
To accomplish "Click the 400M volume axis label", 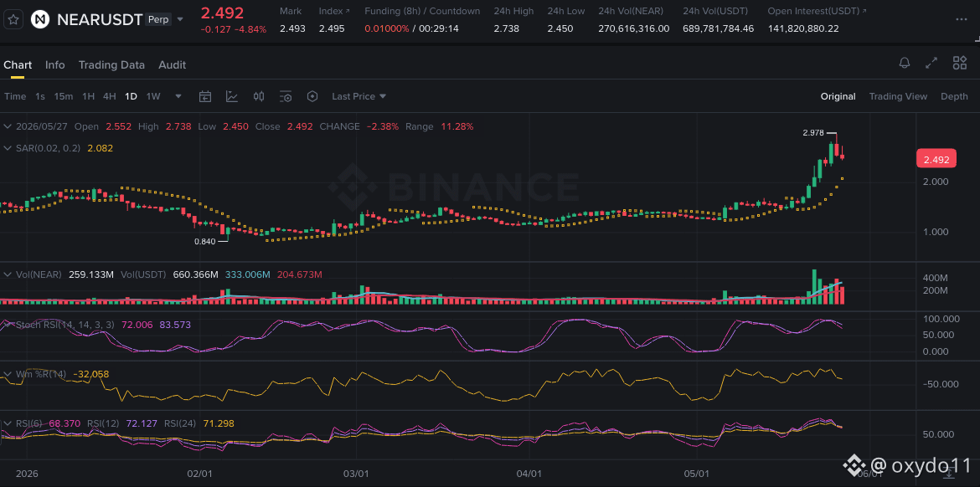I will [x=935, y=277].
